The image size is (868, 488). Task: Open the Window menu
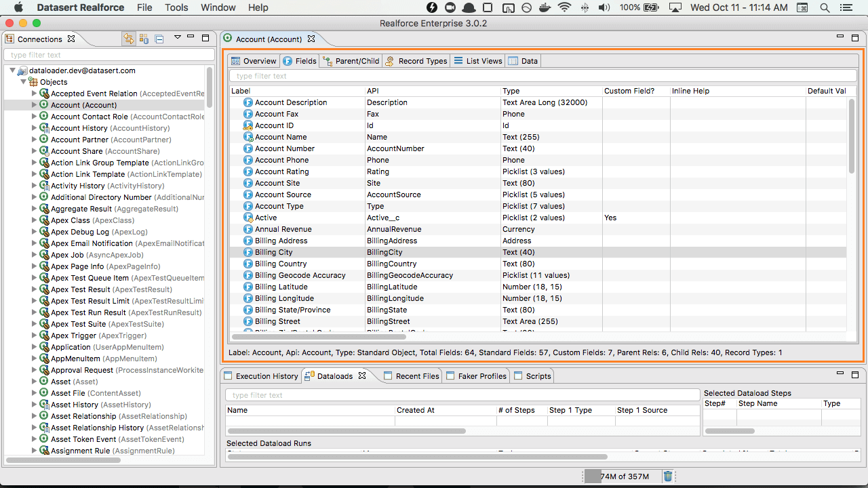[218, 7]
